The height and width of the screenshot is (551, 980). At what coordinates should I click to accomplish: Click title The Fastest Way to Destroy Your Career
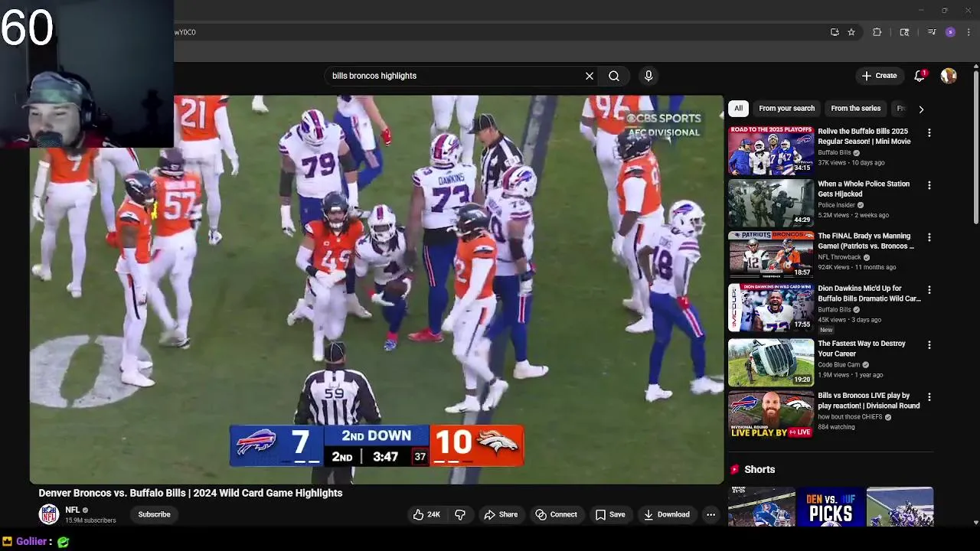[861, 348]
